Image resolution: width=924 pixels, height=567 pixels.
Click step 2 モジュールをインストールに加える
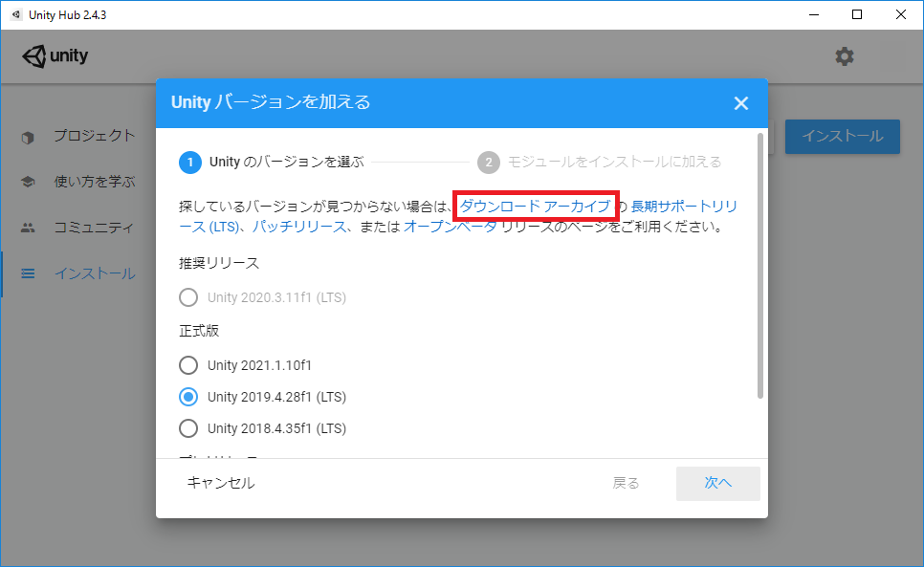(x=600, y=162)
